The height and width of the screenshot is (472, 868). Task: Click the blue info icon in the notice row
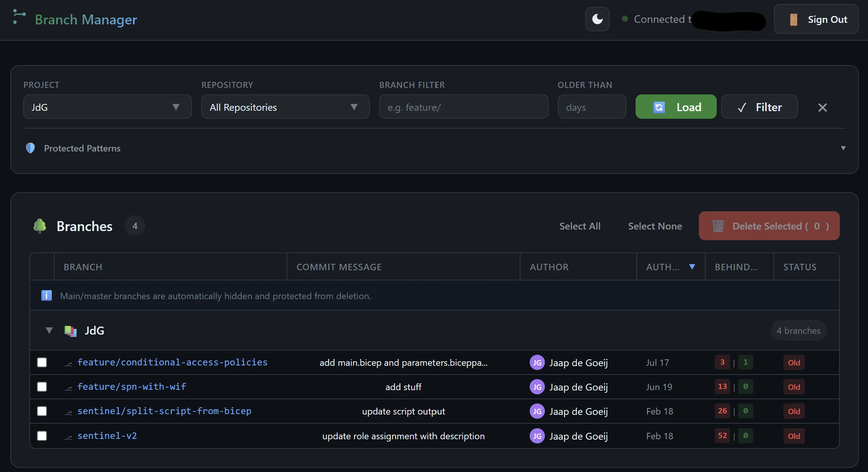click(x=46, y=295)
